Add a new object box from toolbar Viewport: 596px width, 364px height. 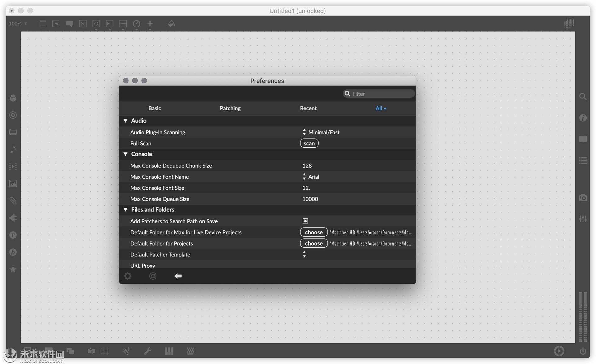tap(42, 24)
